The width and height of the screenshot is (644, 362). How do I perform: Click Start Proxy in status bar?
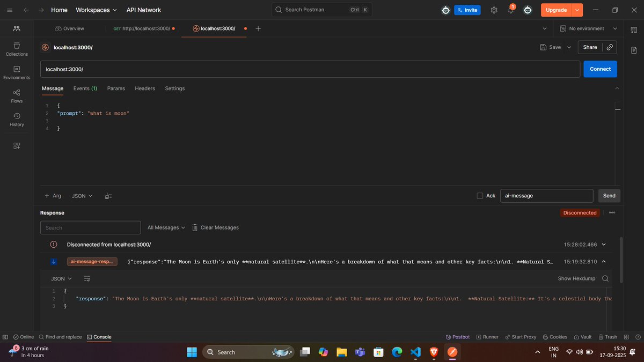[x=521, y=337]
